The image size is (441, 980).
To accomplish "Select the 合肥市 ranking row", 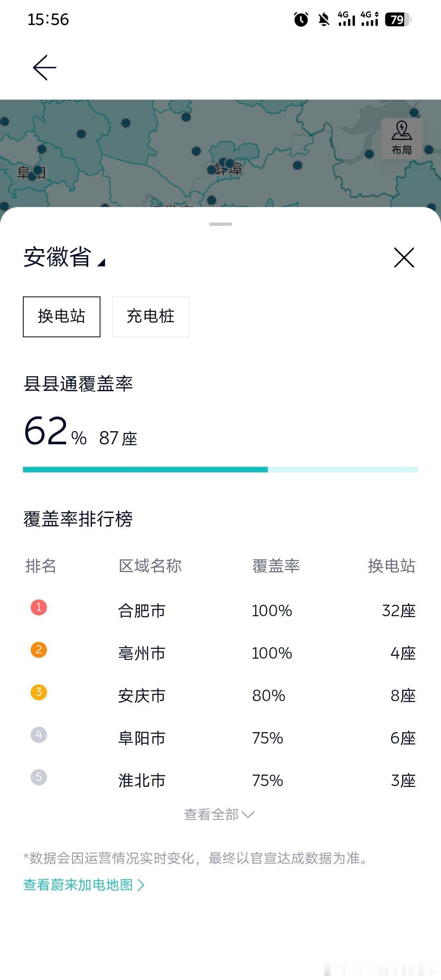I will 220,610.
